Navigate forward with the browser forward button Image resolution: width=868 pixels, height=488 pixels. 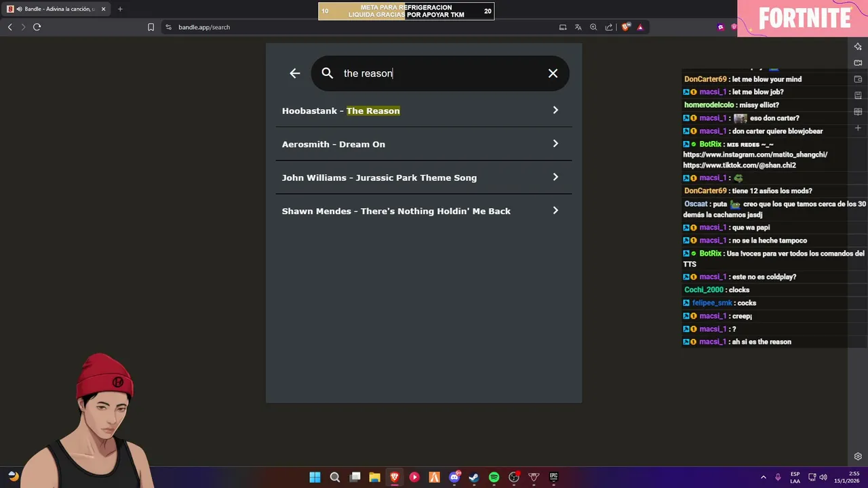coord(23,27)
